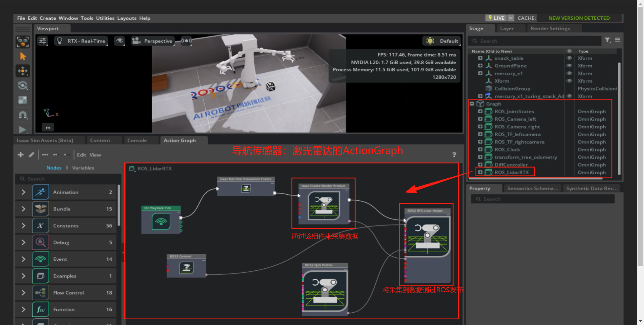Switch to the Variables list
Image resolution: width=644 pixels, height=325 pixels.
[x=83, y=168]
